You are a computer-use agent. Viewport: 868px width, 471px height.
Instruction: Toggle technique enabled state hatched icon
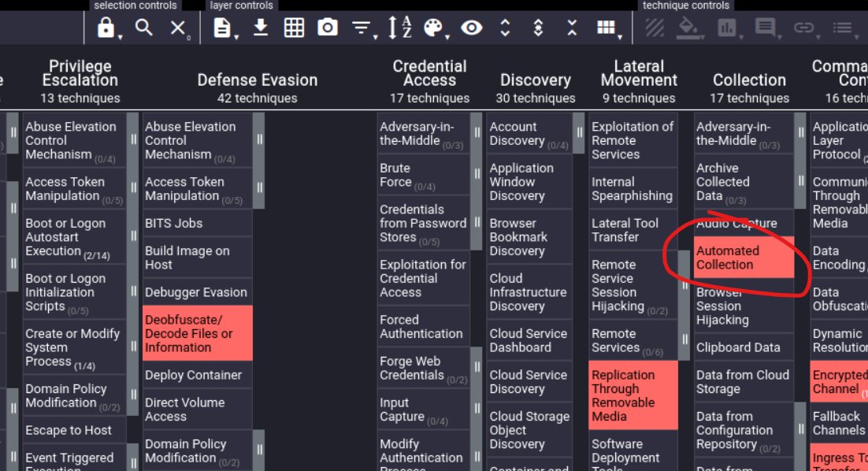click(655, 27)
